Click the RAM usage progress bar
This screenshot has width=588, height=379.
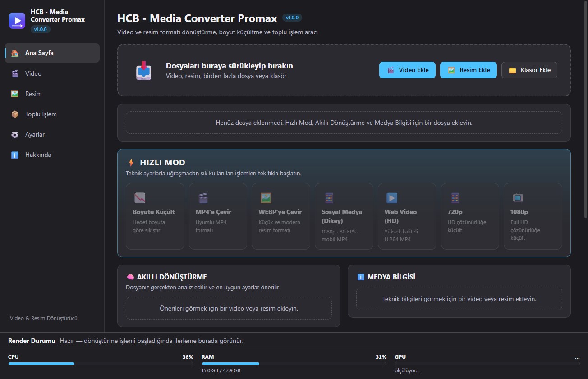[x=294, y=364]
